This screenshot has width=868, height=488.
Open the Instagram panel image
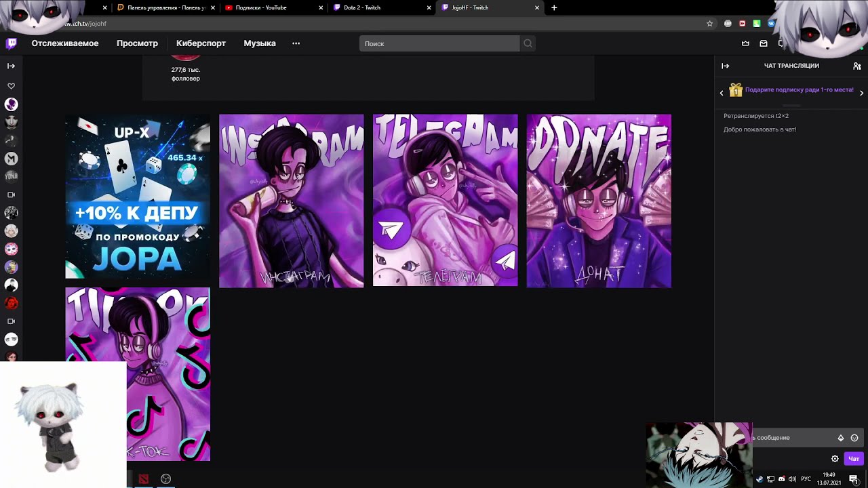tap(292, 201)
